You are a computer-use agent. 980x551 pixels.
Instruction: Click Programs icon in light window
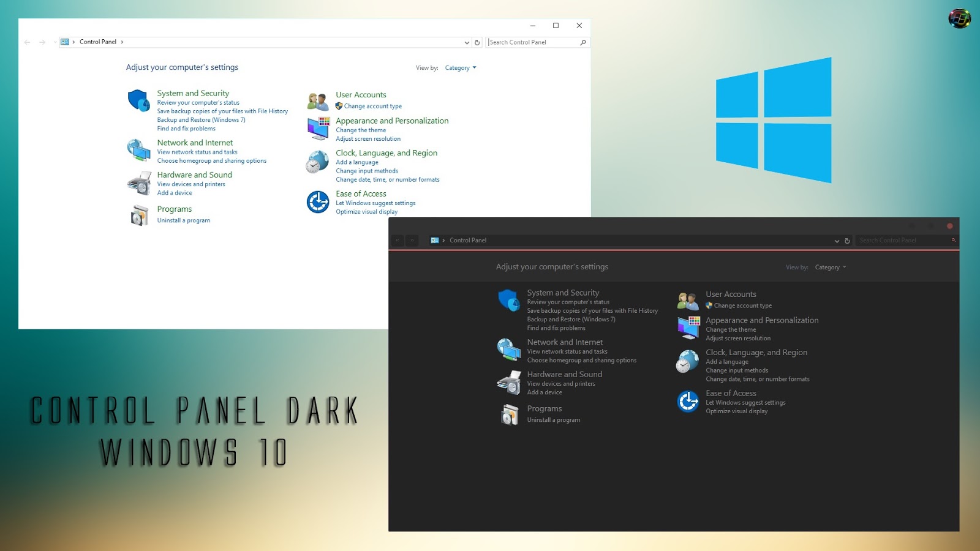click(x=139, y=215)
